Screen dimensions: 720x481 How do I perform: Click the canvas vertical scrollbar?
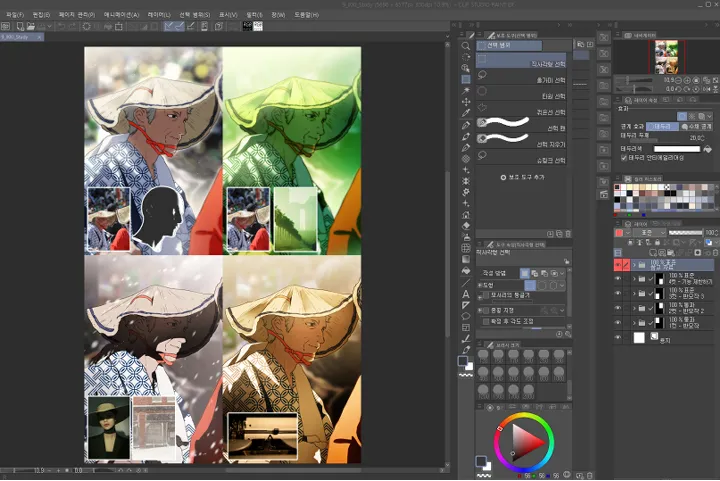click(447, 255)
